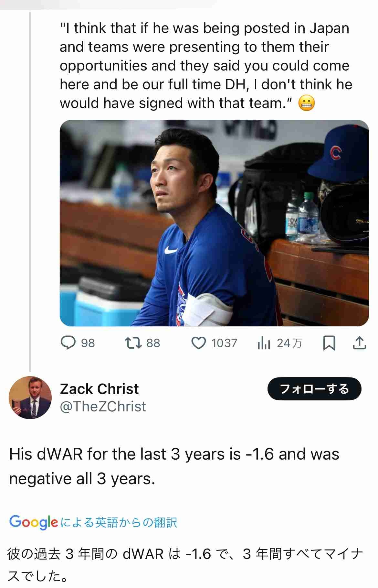Screen dimensions: 378x588
Task: Tap the 98 replies count
Action: [88, 343]
